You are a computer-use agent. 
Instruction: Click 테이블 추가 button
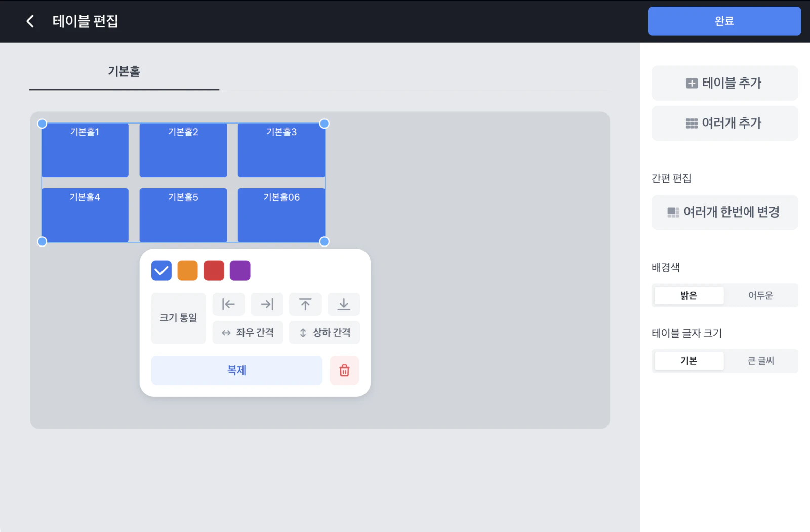724,83
